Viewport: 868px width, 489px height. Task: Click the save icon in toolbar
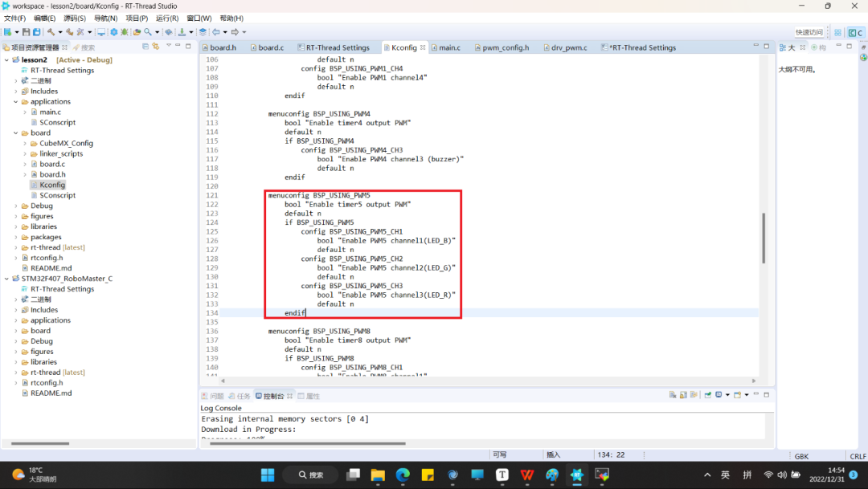coord(26,32)
